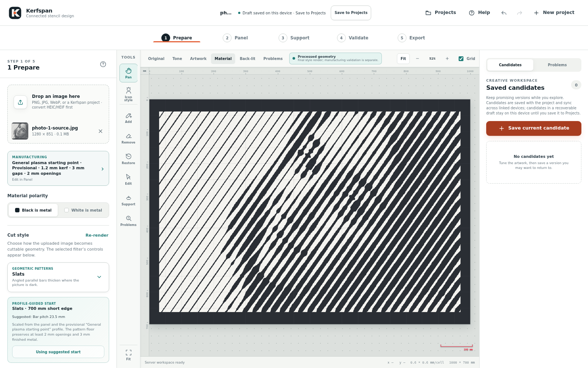This screenshot has height=368, width=588.
Task: Click Save to Projects button
Action: pos(351,13)
